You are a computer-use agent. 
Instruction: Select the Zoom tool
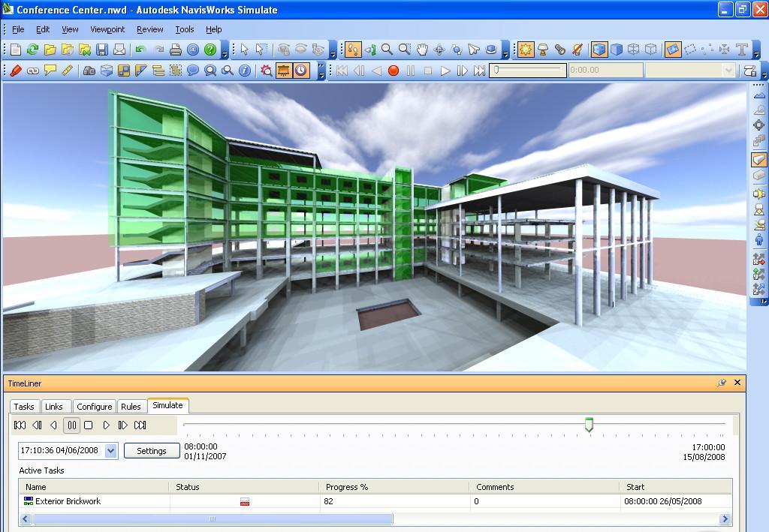point(387,50)
